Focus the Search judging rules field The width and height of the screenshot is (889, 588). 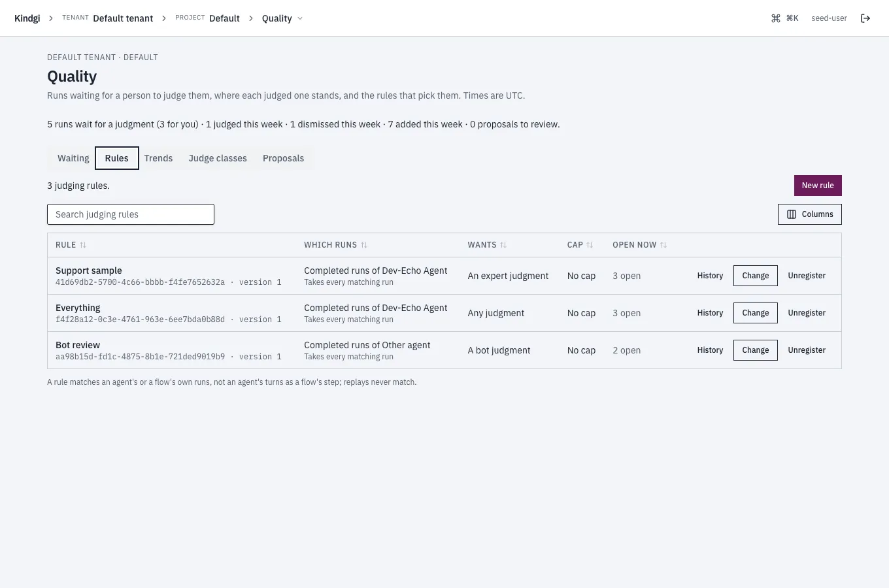131,214
